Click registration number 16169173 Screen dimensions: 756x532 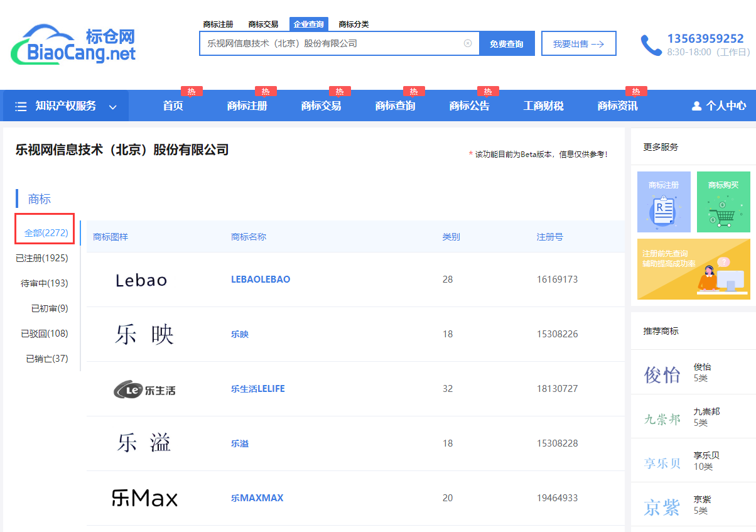coord(558,280)
